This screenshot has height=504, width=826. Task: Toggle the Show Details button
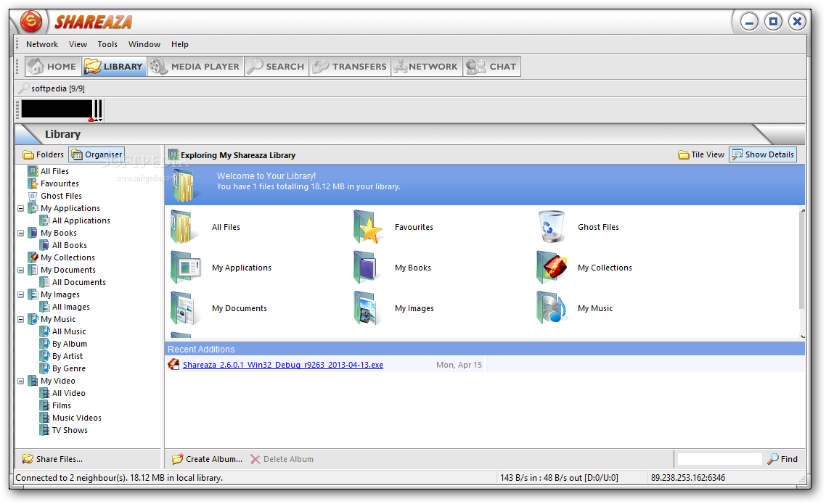tap(763, 154)
